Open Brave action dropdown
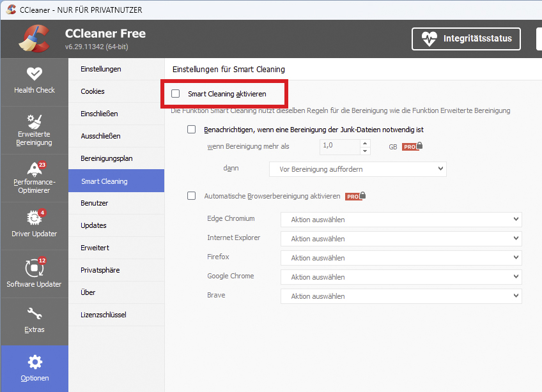This screenshot has height=392, width=542. (x=401, y=296)
